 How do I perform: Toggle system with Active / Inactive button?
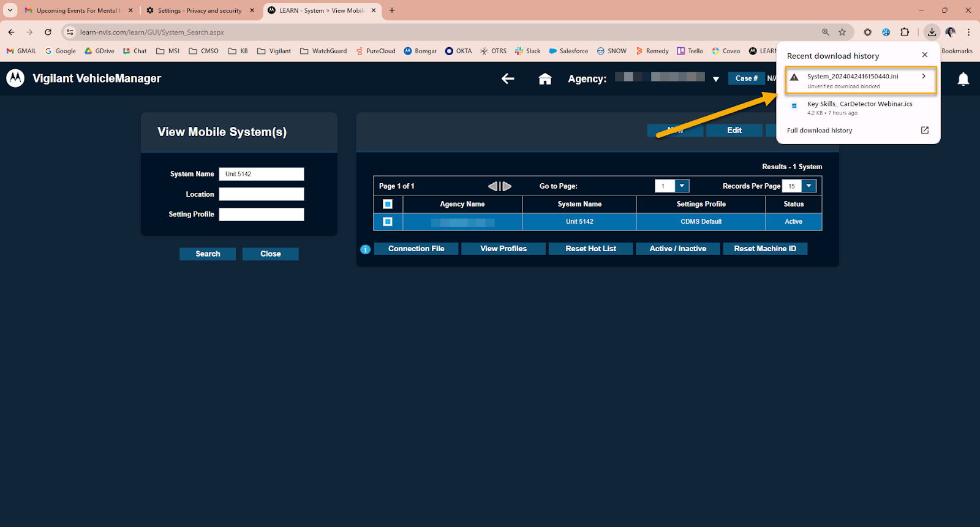point(678,248)
